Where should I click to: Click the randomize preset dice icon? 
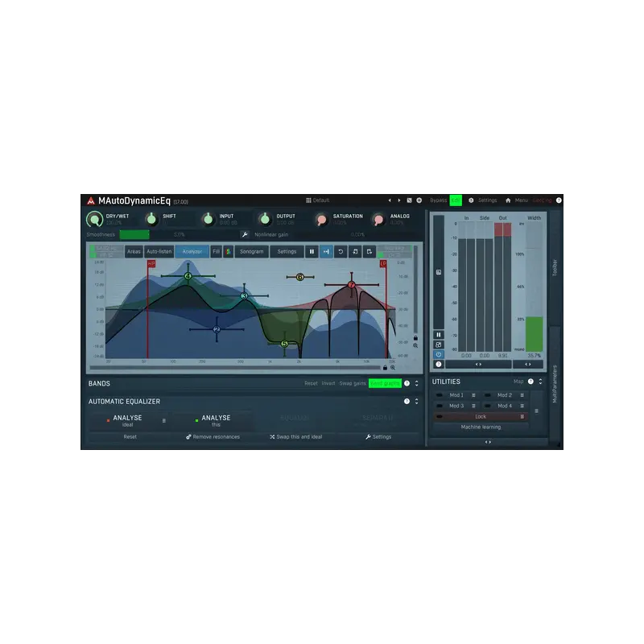[409, 200]
